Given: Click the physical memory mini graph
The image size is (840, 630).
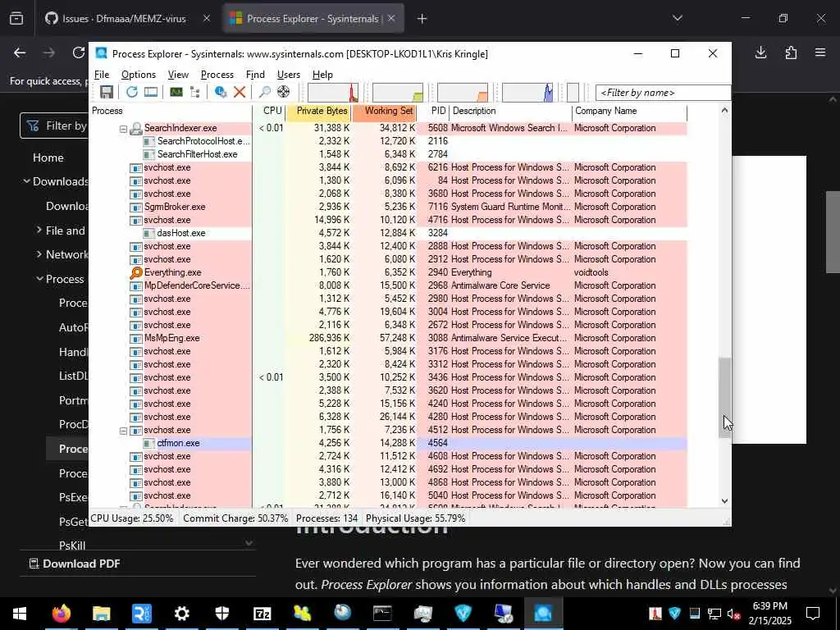Looking at the screenshot, I should (463, 92).
